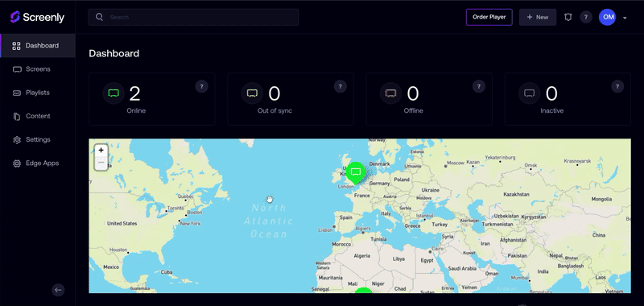Open the Content page
Viewport: 644px width, 306px height.
pyautogui.click(x=38, y=116)
